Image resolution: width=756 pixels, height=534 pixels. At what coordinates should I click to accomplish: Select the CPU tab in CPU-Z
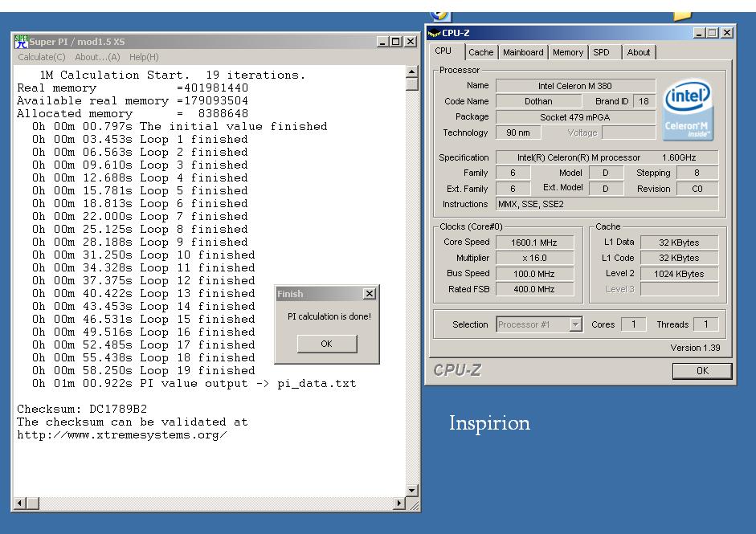point(443,51)
